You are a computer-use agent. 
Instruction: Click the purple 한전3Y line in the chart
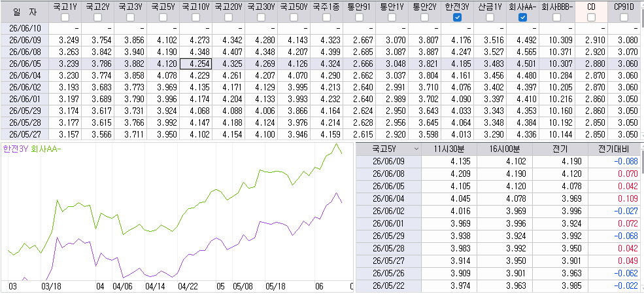click(x=216, y=239)
